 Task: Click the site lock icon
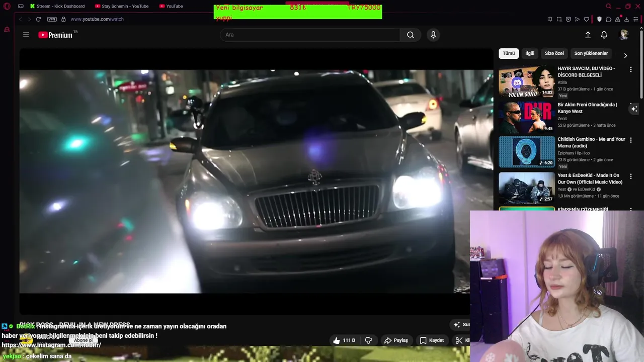pyautogui.click(x=63, y=19)
